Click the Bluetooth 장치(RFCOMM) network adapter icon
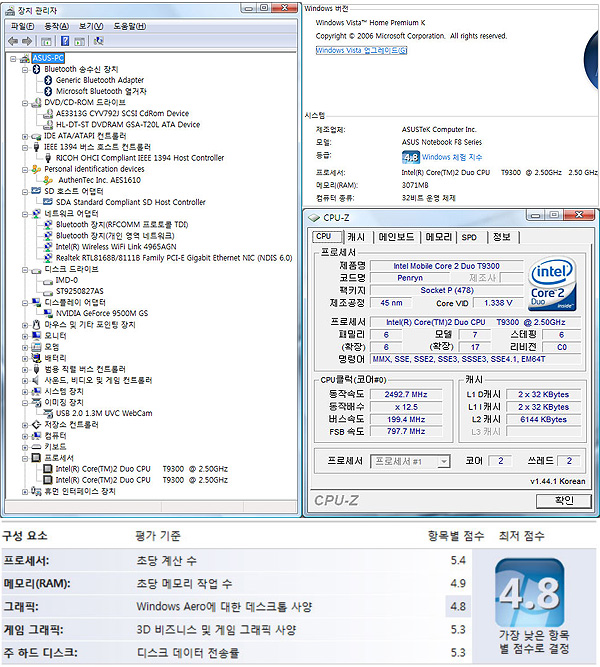Image resolution: width=600 pixels, height=667 pixels. pos(48,225)
